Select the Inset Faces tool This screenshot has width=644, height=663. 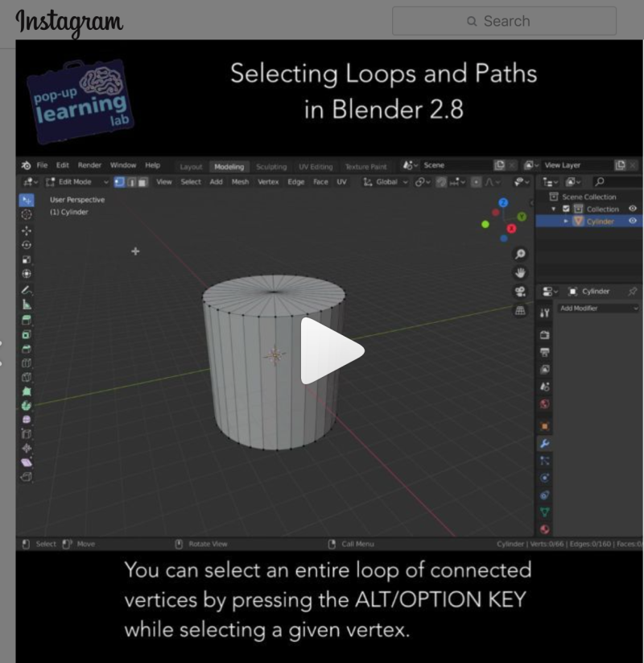pyautogui.click(x=27, y=335)
